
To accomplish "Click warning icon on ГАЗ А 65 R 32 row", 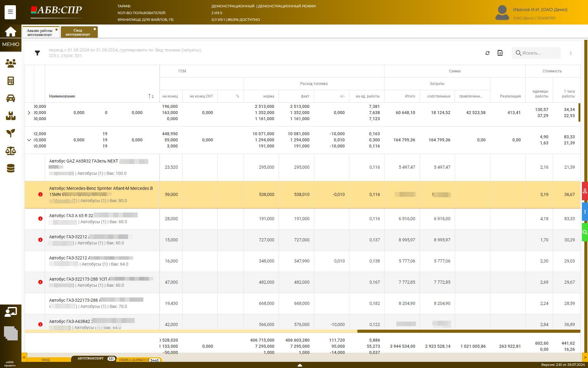I will [x=40, y=219].
